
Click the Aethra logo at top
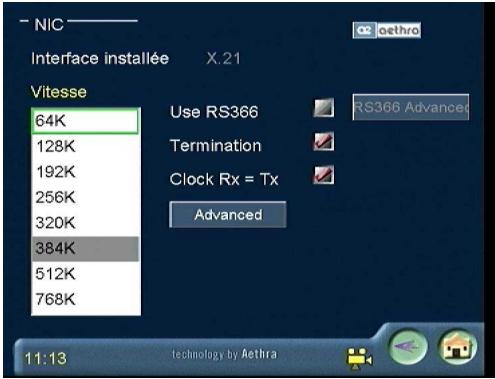pos(387,30)
